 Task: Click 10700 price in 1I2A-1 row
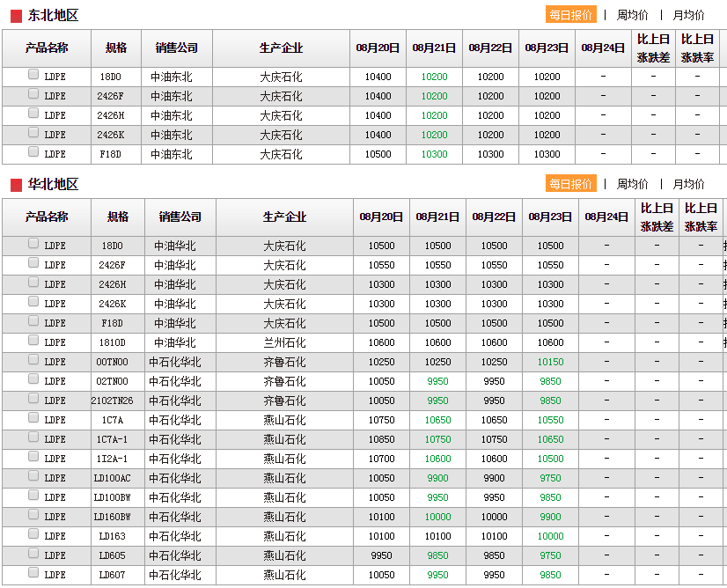click(x=382, y=459)
